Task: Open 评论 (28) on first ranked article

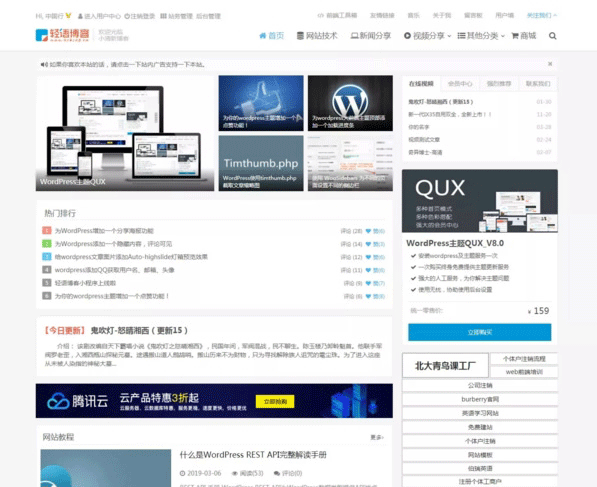Action: click(x=351, y=231)
